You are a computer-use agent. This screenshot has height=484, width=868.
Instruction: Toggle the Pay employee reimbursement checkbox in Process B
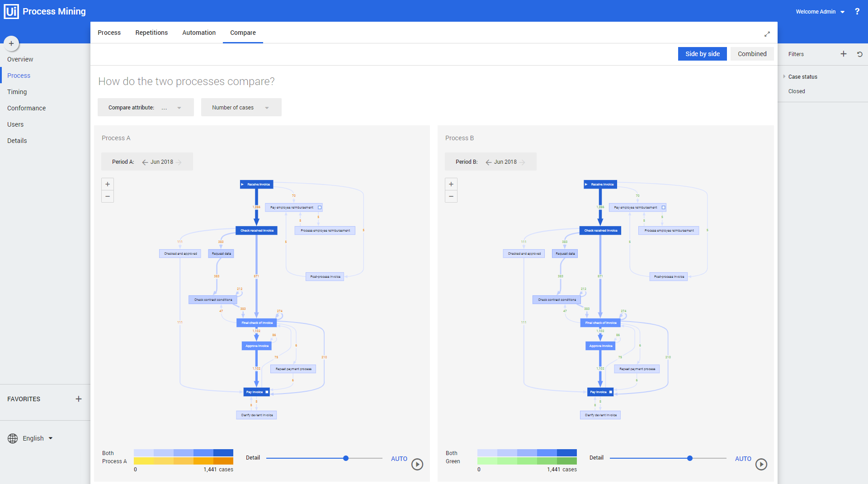(663, 207)
